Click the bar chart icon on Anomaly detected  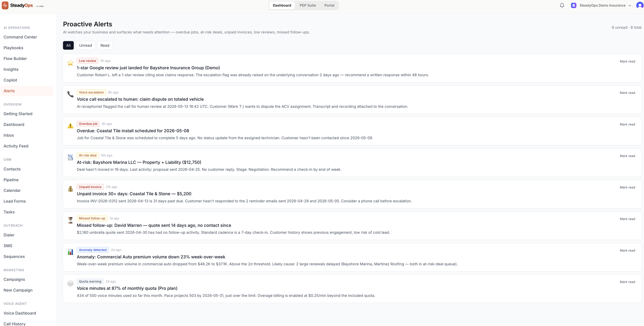(70, 252)
